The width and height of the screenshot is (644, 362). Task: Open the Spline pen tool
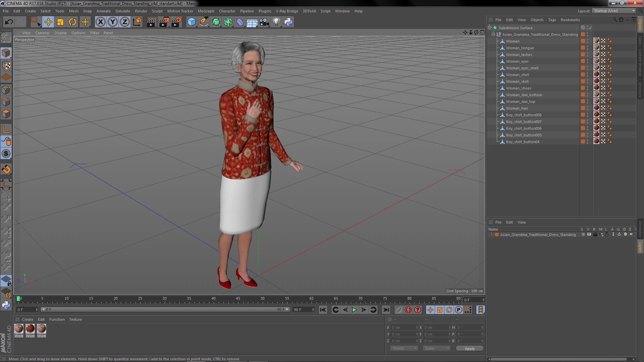pyautogui.click(x=204, y=22)
